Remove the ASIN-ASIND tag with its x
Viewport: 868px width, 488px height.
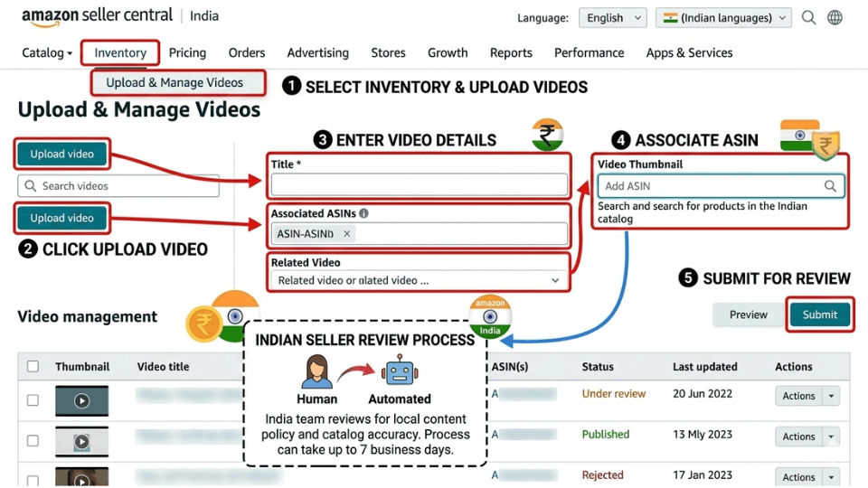tap(347, 234)
